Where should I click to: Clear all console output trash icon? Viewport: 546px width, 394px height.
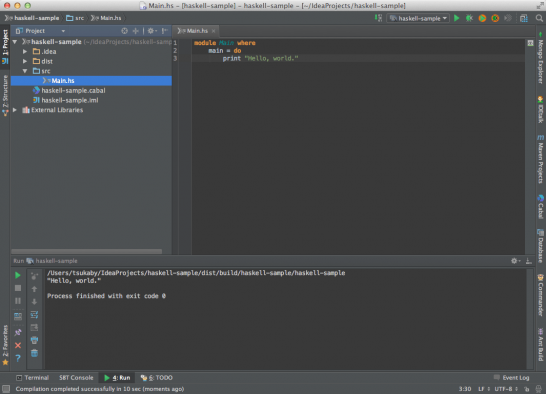click(34, 353)
